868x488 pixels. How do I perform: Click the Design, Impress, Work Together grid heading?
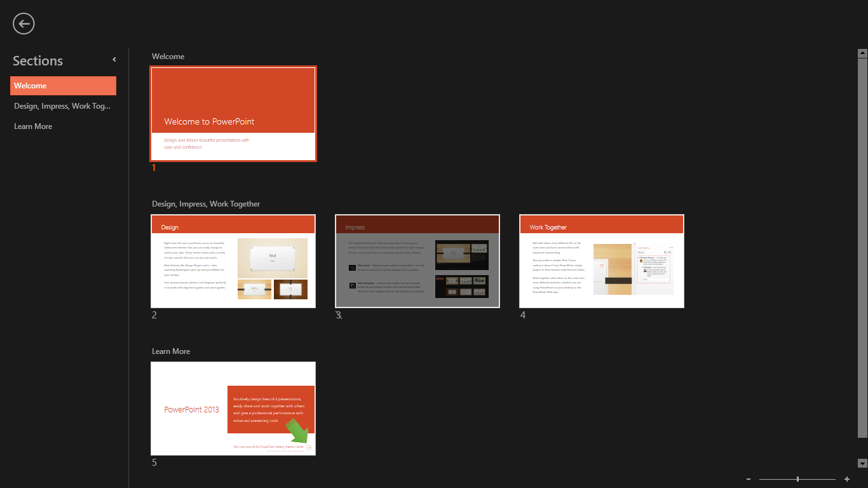click(206, 204)
